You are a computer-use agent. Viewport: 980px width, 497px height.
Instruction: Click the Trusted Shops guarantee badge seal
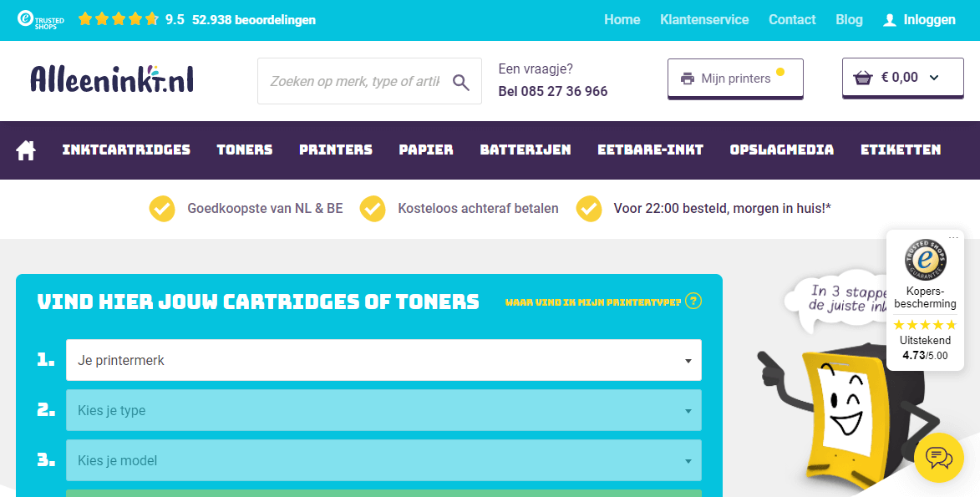[925, 260]
